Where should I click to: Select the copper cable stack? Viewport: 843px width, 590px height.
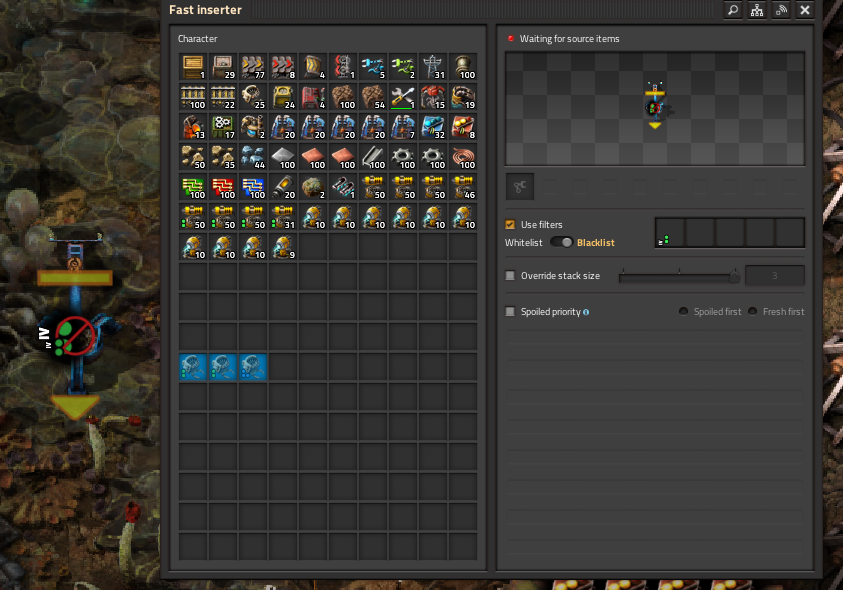pos(464,158)
